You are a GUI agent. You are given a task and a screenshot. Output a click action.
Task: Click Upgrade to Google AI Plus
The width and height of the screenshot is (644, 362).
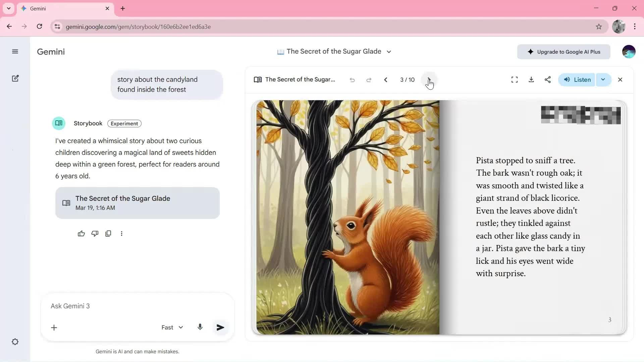point(563,52)
